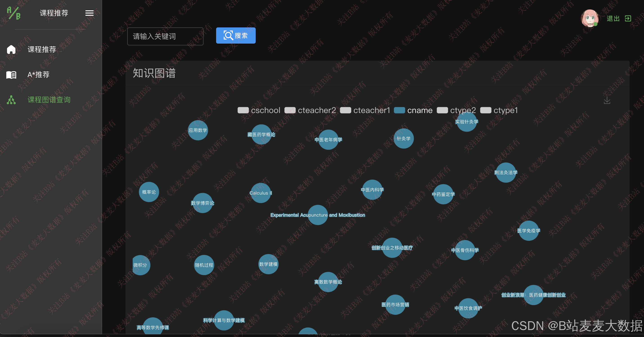Viewport: 644px width, 337px height.
Task: Open the 课程图谱查询 menu item
Action: click(x=49, y=100)
